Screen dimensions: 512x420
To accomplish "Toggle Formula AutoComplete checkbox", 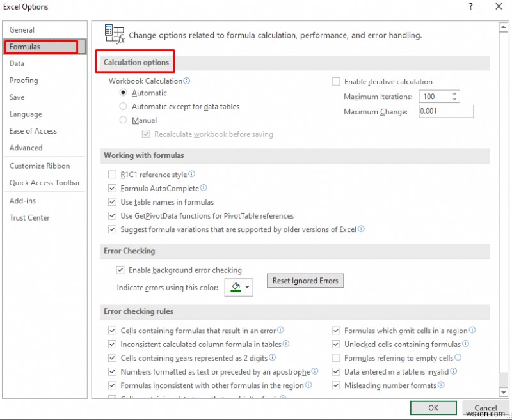I will click(112, 188).
